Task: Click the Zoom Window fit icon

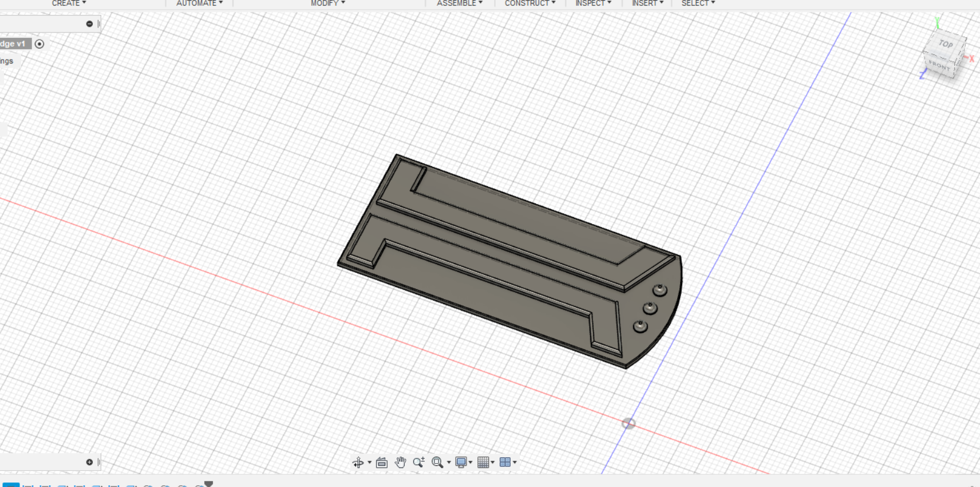Action: (x=437, y=462)
